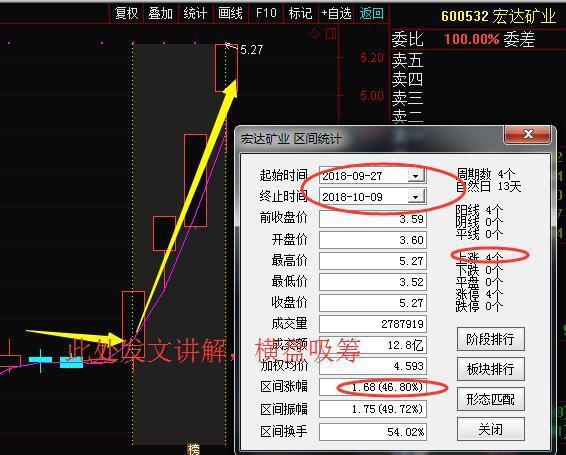Open the 终止时间 date dropdown
This screenshot has height=455, width=566.
click(416, 197)
